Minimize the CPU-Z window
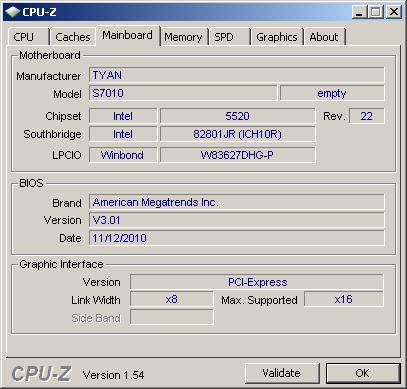The image size is (407, 389). click(359, 12)
